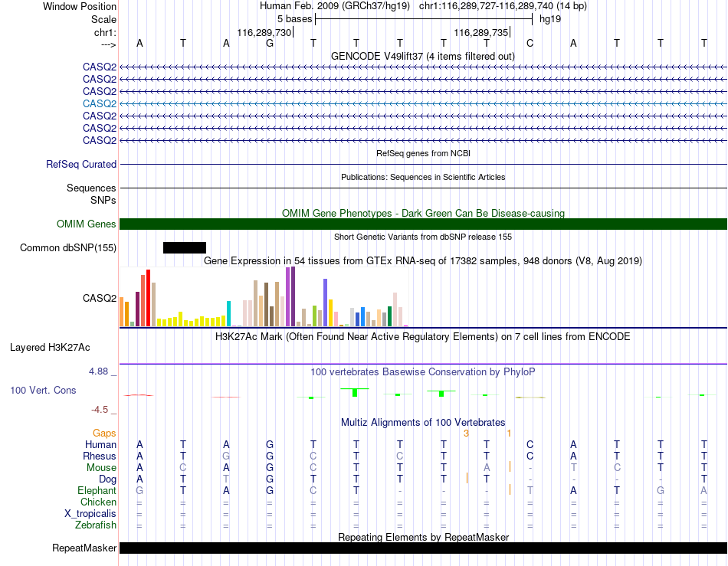This screenshot has height=566, width=728.
Task: Click the orange Gaps label
Action: tap(104, 433)
